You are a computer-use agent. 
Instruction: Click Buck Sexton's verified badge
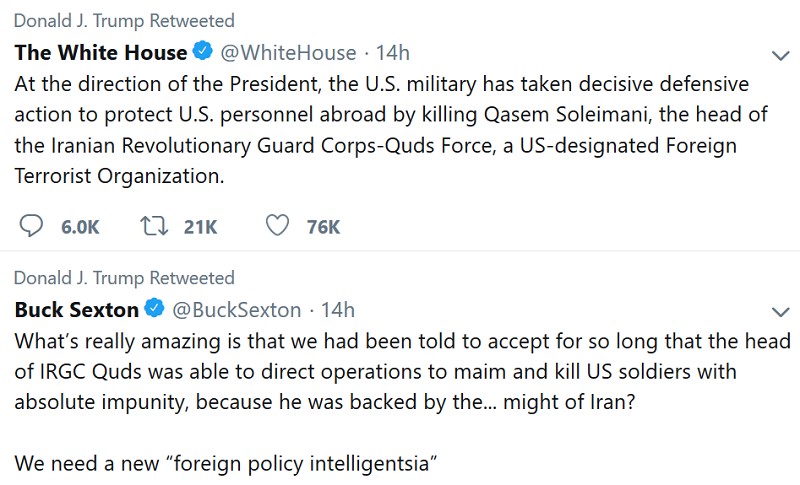156,309
